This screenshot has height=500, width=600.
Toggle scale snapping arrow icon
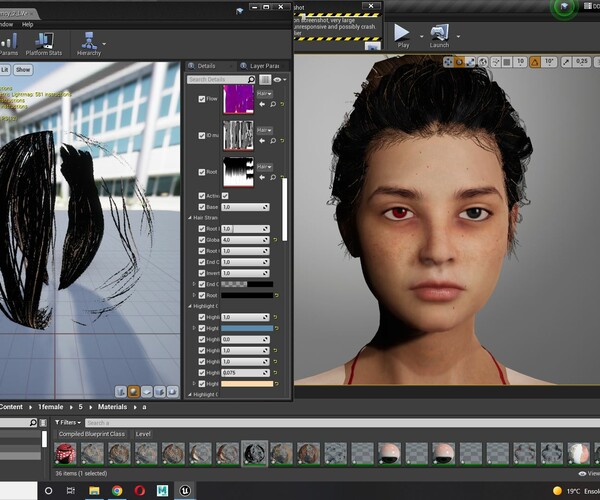pos(566,62)
